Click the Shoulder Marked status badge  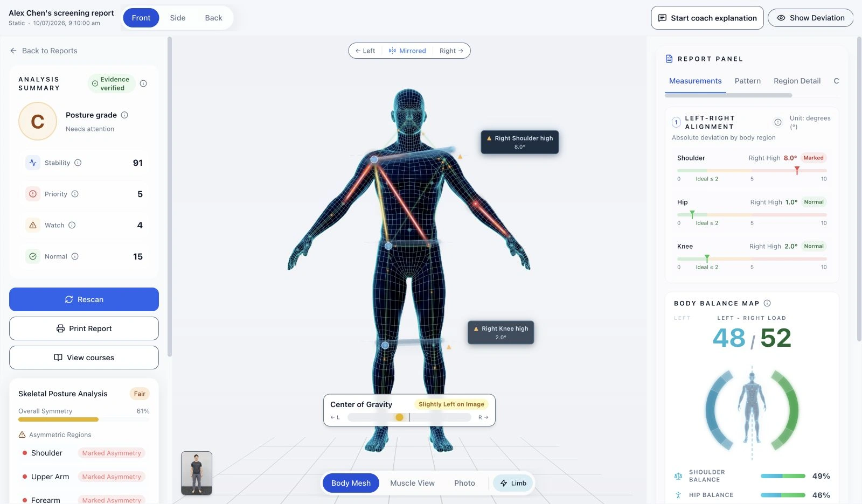pos(814,158)
